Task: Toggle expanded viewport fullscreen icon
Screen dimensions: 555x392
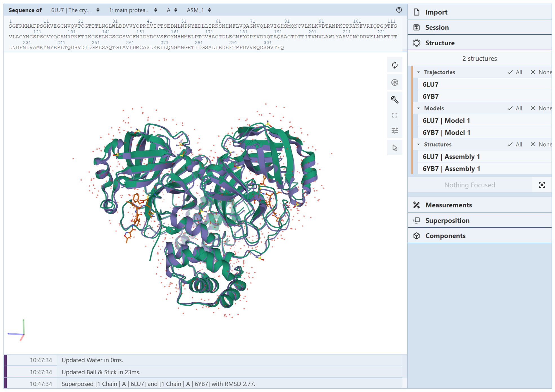Action: [394, 115]
